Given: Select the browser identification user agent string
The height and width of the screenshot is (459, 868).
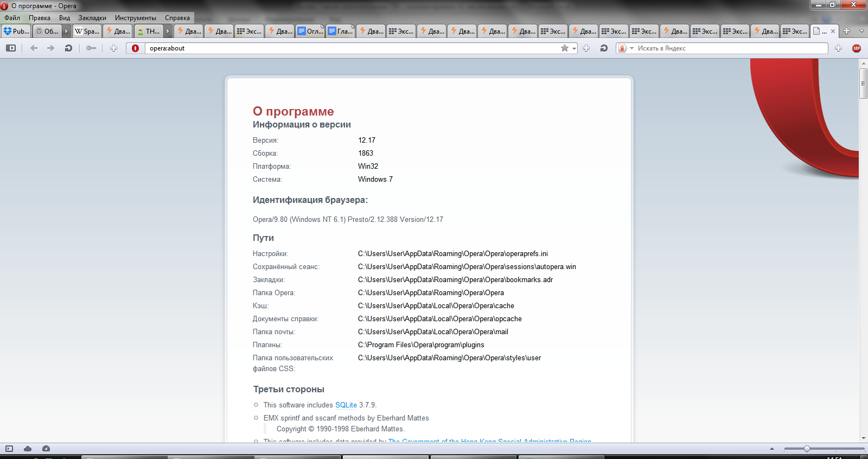Looking at the screenshot, I should pyautogui.click(x=348, y=219).
